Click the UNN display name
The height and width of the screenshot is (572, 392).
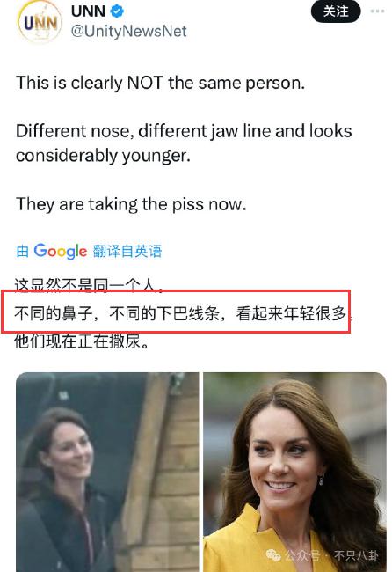pyautogui.click(x=88, y=11)
